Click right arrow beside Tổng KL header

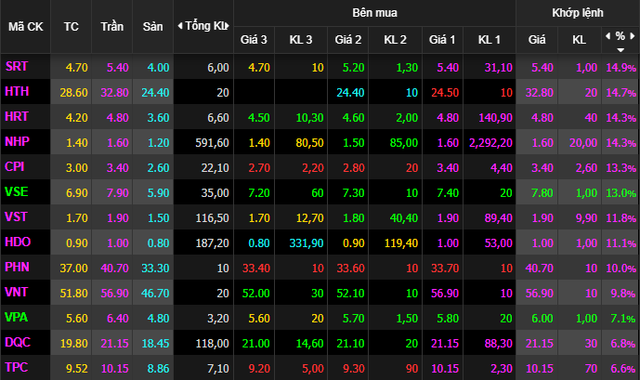(227, 26)
